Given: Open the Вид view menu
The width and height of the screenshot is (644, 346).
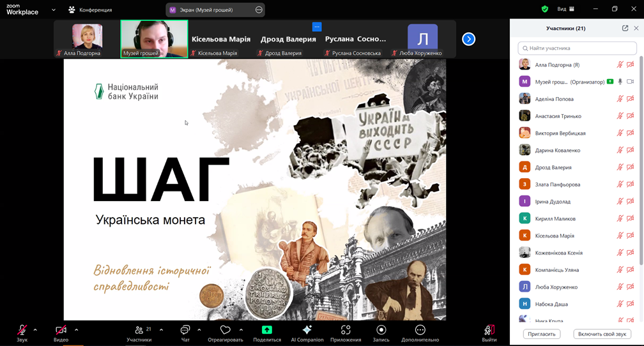Looking at the screenshot, I should click(565, 9).
